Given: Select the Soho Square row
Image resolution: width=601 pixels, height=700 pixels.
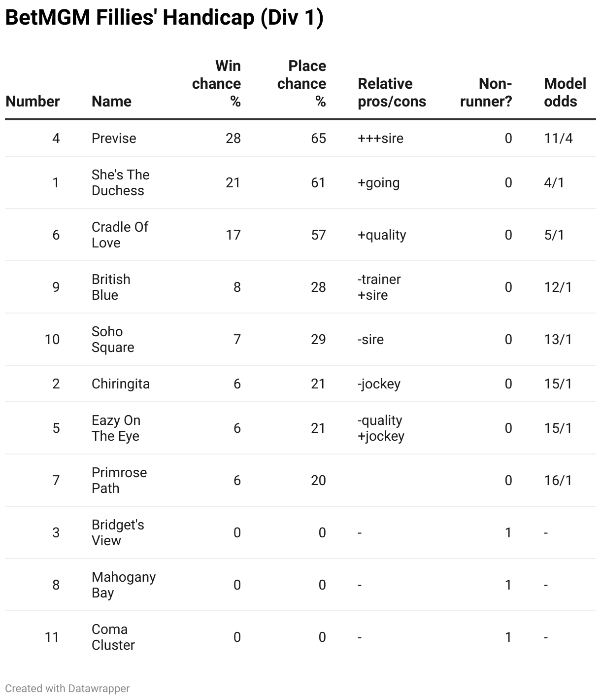Looking at the screenshot, I should click(x=300, y=339).
